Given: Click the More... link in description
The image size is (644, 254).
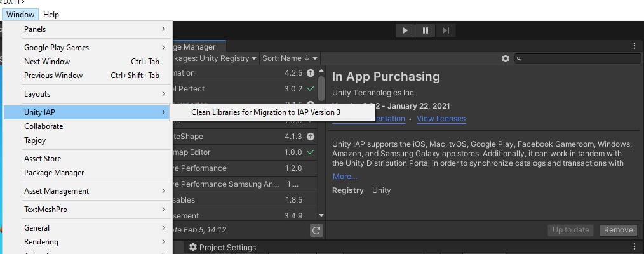Looking at the screenshot, I should (345, 177).
